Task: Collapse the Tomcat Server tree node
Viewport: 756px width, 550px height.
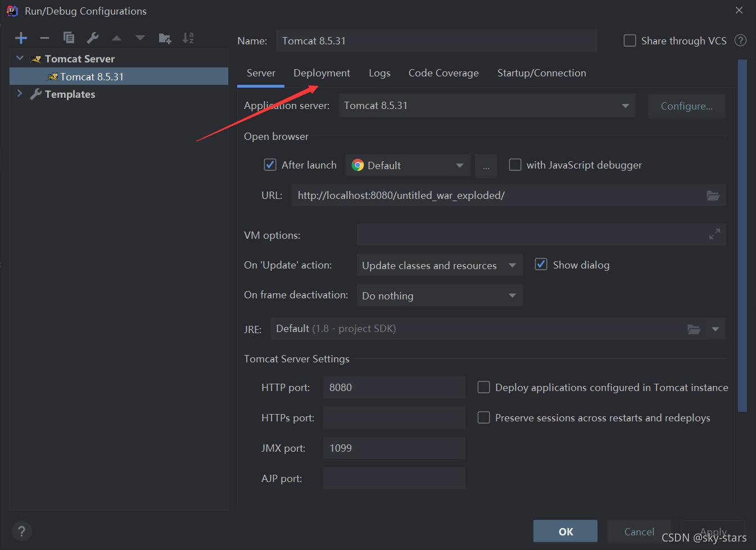Action: pos(20,58)
